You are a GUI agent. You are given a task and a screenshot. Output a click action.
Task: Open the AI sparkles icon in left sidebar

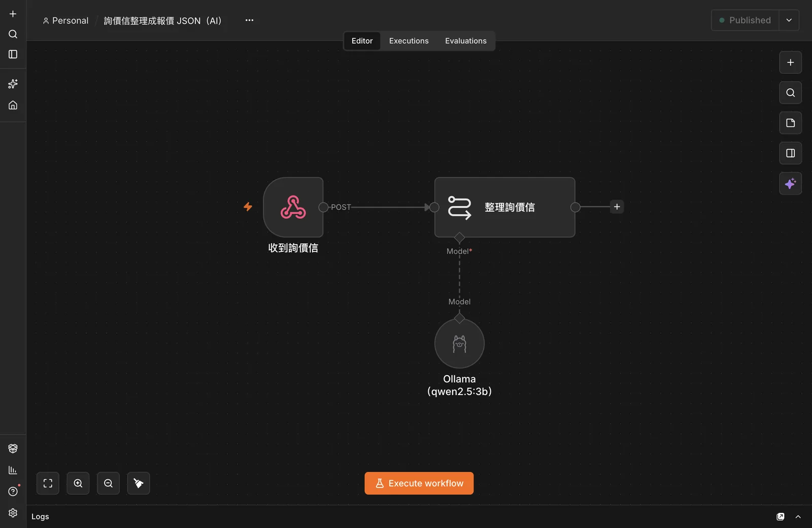coord(13,84)
